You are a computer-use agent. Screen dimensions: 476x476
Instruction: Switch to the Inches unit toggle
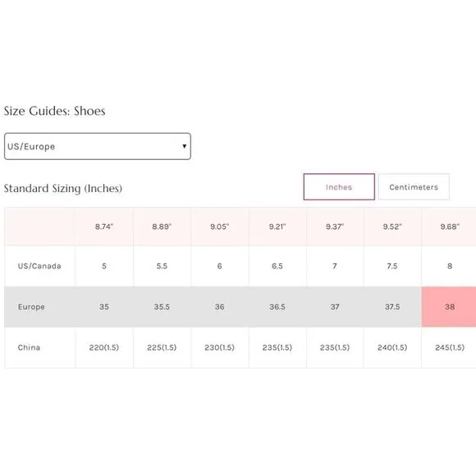(x=339, y=187)
